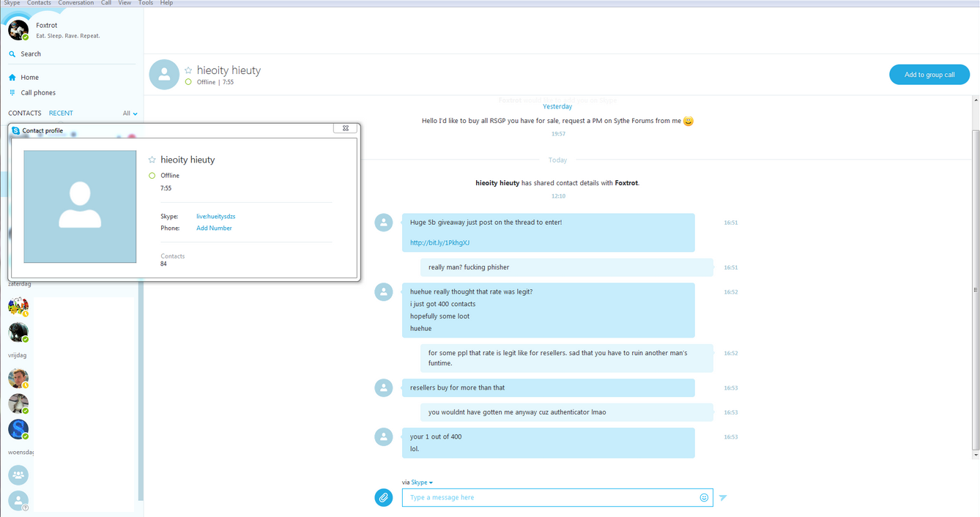Open the Call menu
The height and width of the screenshot is (517, 980).
click(x=106, y=3)
